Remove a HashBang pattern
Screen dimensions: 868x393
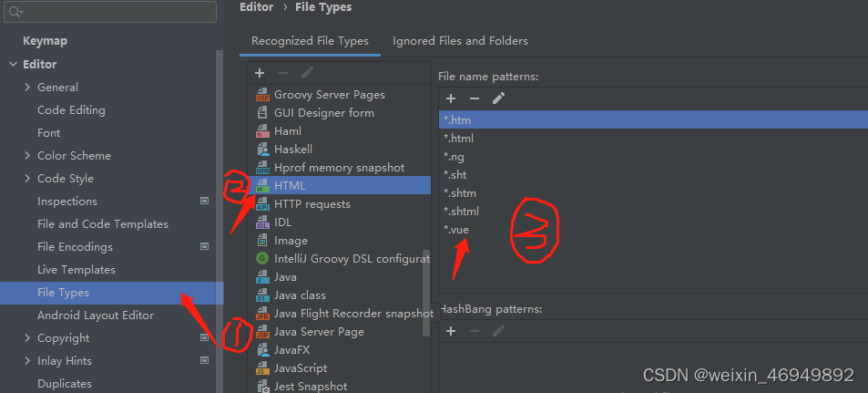[475, 332]
